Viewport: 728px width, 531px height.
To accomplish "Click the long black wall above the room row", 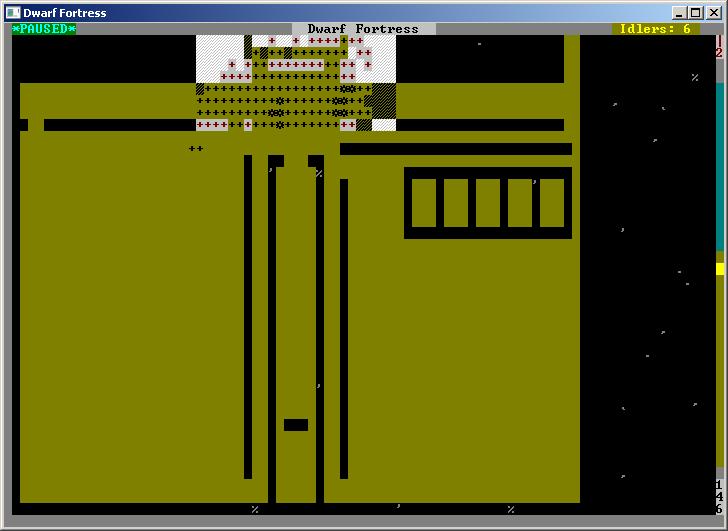I will [x=456, y=149].
